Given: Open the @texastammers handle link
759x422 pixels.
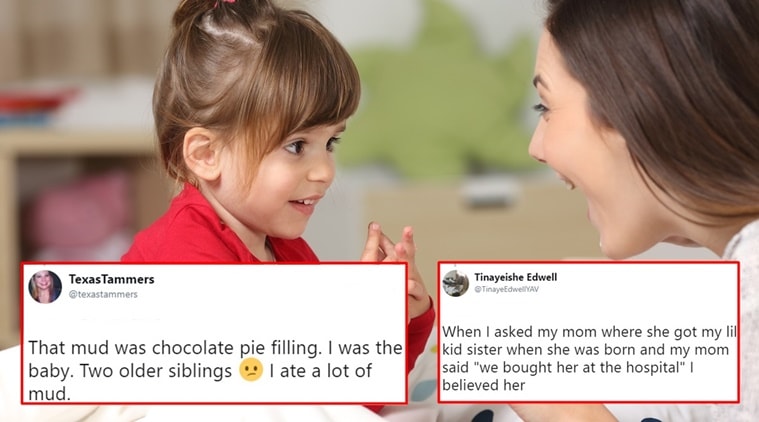Looking at the screenshot, I should (x=103, y=294).
